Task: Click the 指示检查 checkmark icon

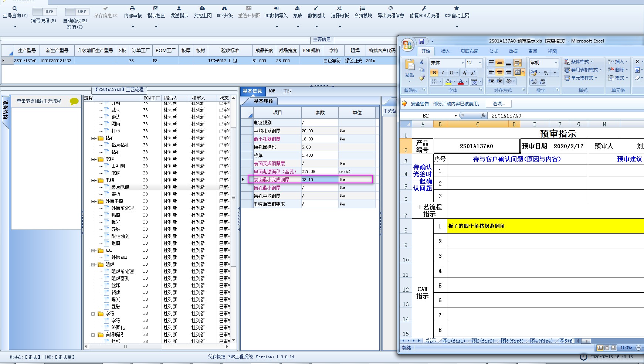Action: point(156,8)
